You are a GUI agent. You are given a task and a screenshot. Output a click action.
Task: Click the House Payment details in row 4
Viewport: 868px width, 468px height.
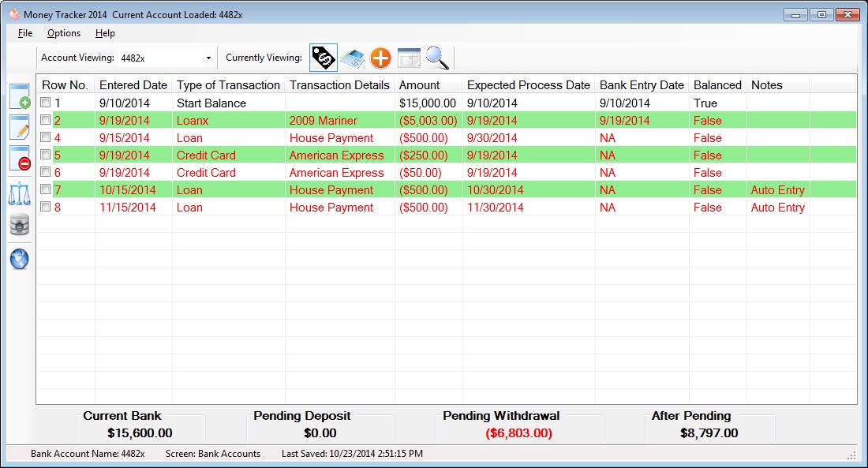(x=331, y=138)
